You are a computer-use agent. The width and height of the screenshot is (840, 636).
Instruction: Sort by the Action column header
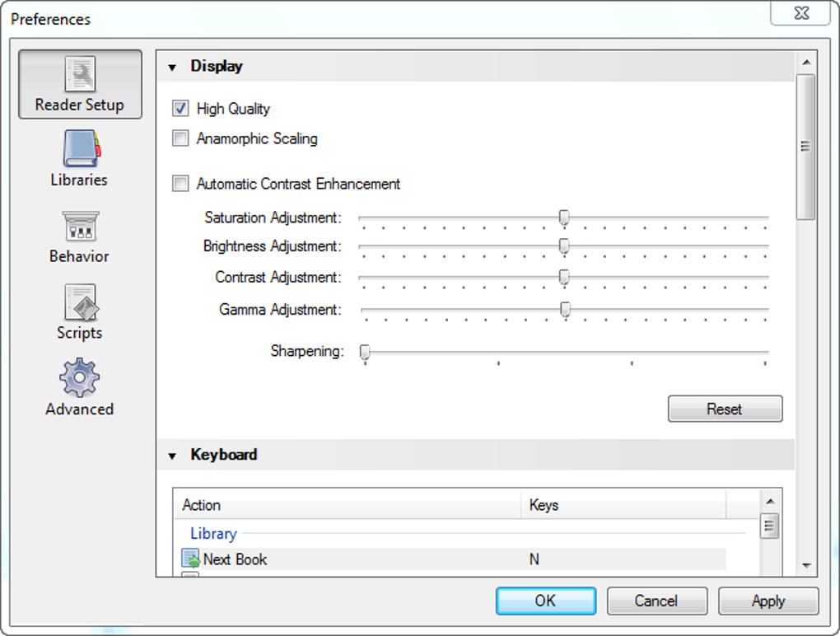348,505
